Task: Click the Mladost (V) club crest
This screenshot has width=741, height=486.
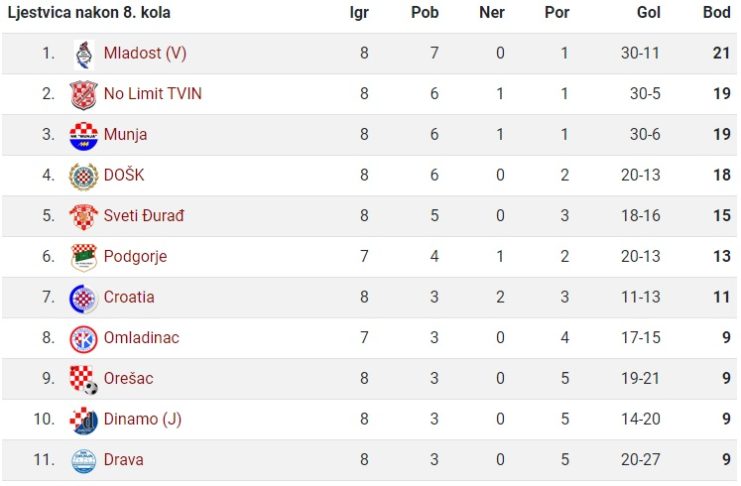Action: tap(84, 55)
